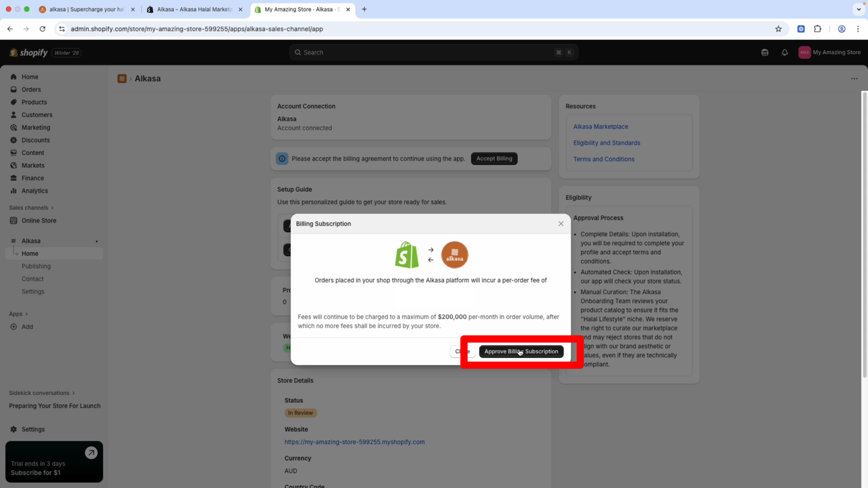This screenshot has width=868, height=488.
Task: Expand the Sales channels section
Action: coord(31,208)
